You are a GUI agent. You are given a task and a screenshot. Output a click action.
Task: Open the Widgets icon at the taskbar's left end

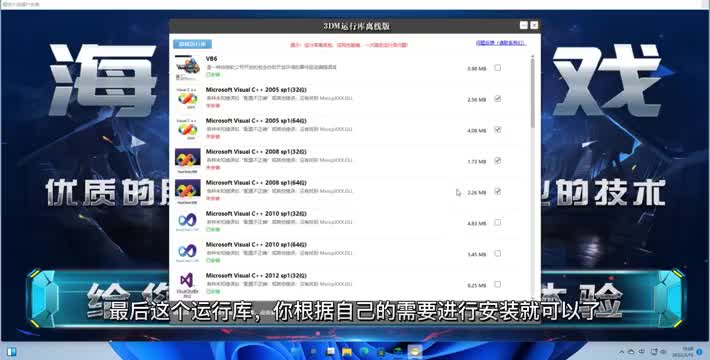(x=11, y=351)
